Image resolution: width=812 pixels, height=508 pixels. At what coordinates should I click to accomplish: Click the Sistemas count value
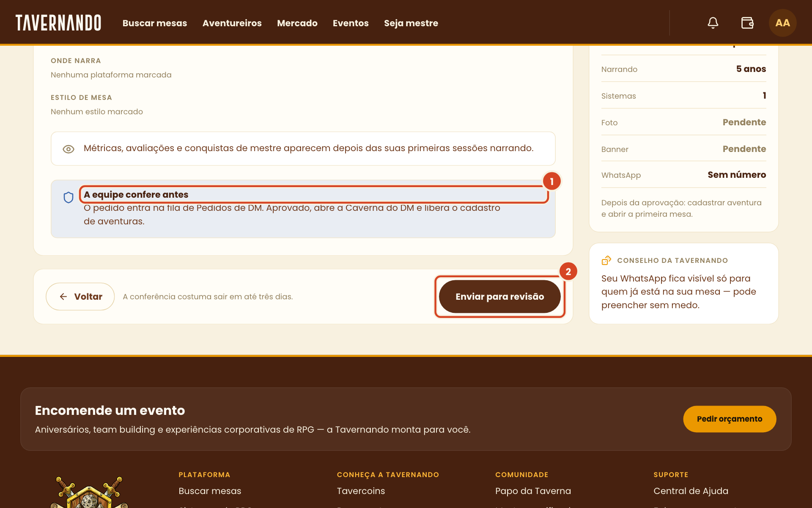(764, 96)
